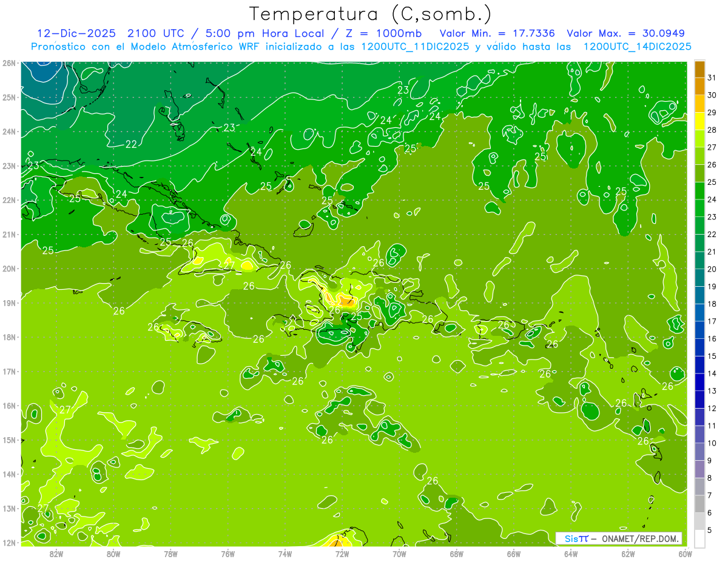728x562 pixels.
Task: Click the 66W longitude axis label
Action: [514, 554]
